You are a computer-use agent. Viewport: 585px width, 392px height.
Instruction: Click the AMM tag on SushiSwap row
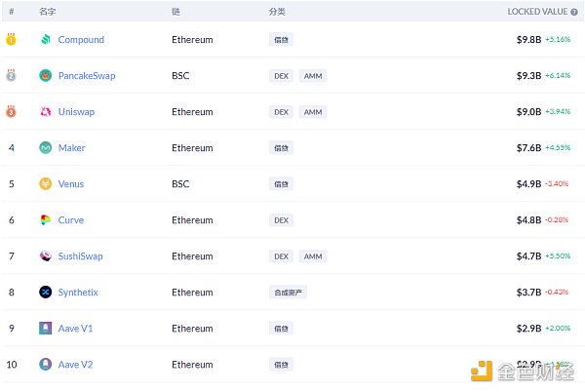[313, 256]
